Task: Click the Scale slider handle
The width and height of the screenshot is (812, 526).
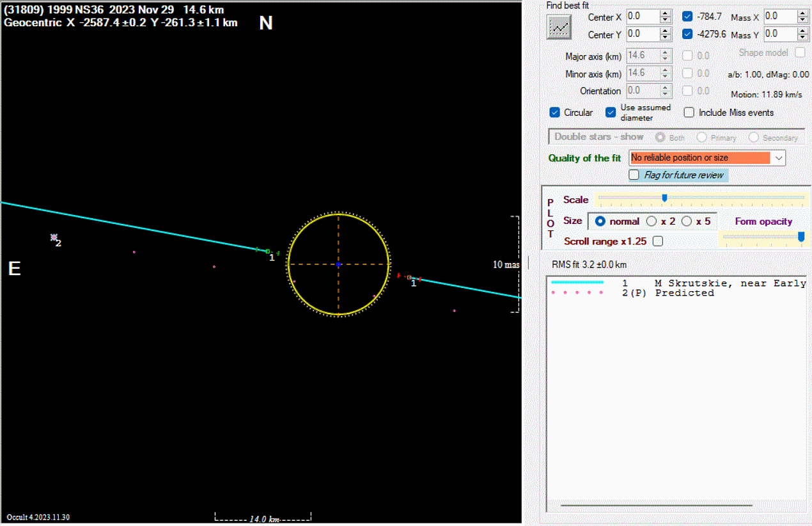Action: [x=664, y=198]
